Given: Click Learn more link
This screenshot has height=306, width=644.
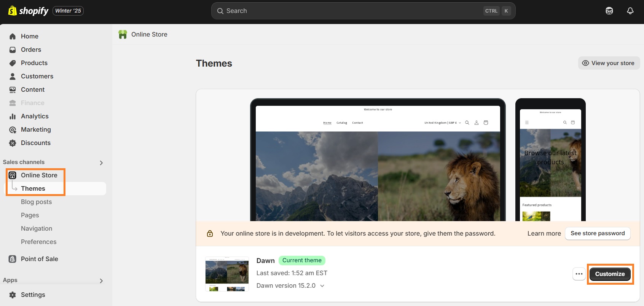Looking at the screenshot, I should 544,234.
